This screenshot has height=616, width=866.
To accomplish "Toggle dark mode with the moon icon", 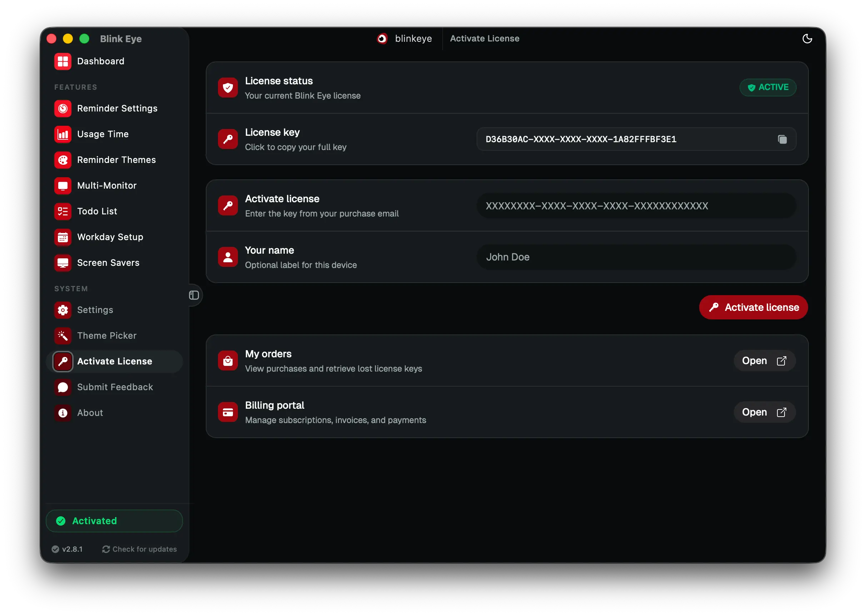I will pos(808,39).
